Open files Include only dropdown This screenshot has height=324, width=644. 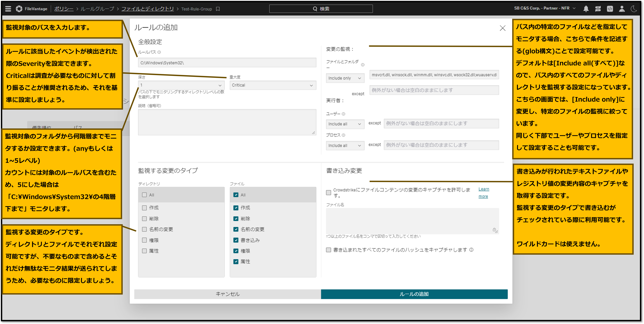click(x=345, y=78)
